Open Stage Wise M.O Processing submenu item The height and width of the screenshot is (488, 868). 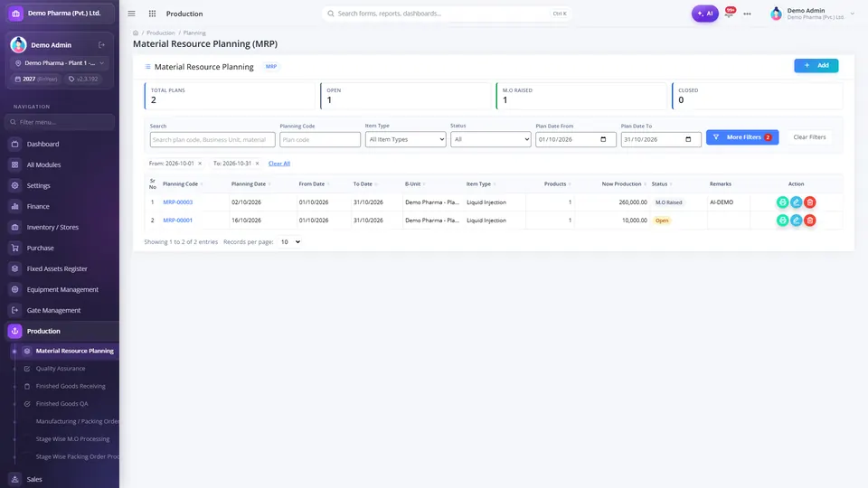coord(72,439)
